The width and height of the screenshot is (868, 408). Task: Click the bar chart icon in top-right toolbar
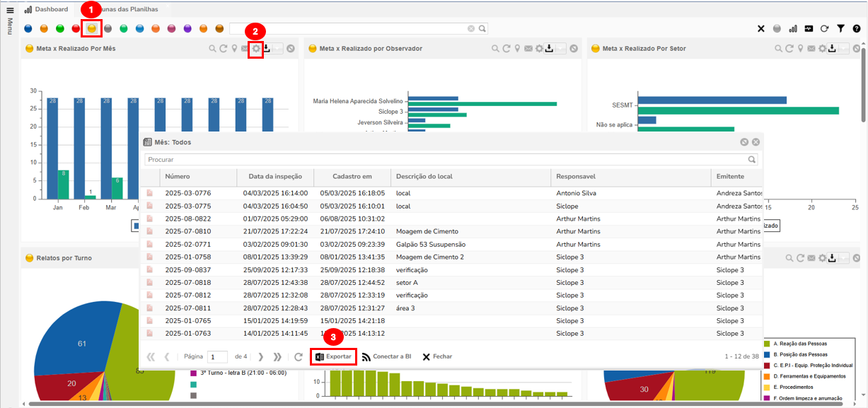click(792, 29)
